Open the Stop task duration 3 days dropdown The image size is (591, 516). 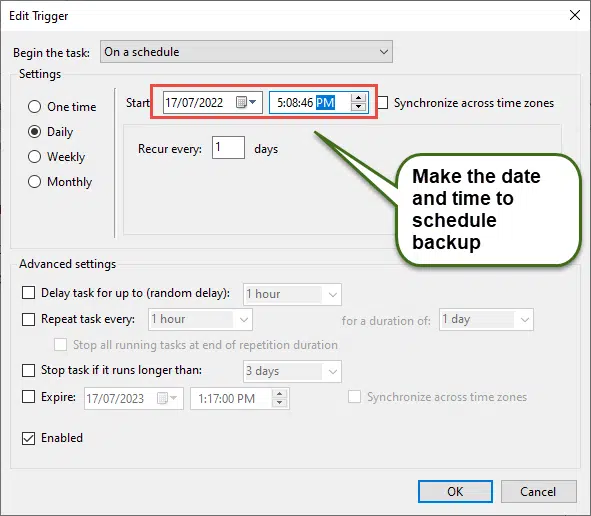(292, 371)
